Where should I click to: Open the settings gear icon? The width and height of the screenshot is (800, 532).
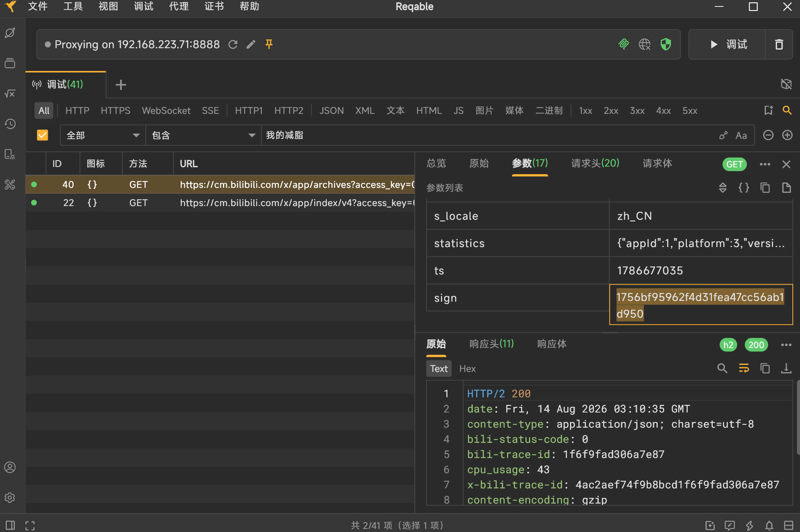(10, 497)
